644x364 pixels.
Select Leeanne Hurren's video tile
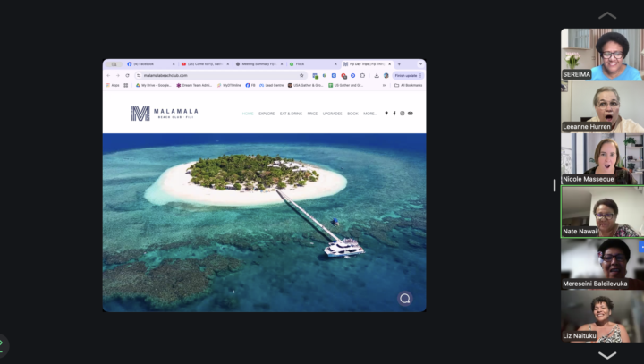[602, 106]
